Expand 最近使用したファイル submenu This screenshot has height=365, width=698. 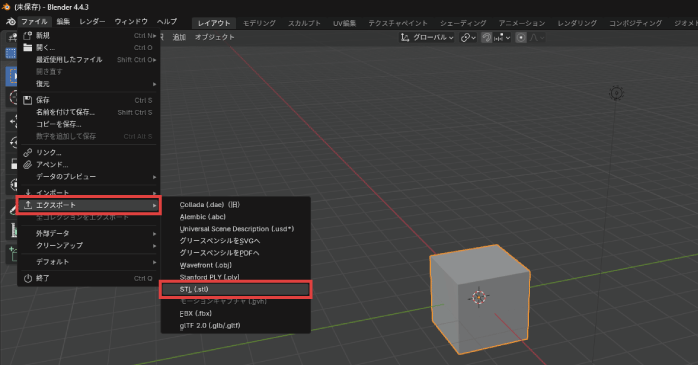[x=89, y=60]
